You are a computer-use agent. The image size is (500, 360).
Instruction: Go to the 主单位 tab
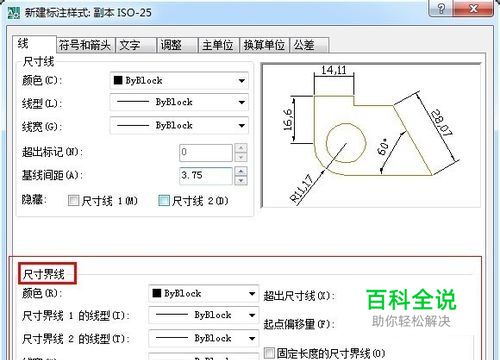click(219, 45)
